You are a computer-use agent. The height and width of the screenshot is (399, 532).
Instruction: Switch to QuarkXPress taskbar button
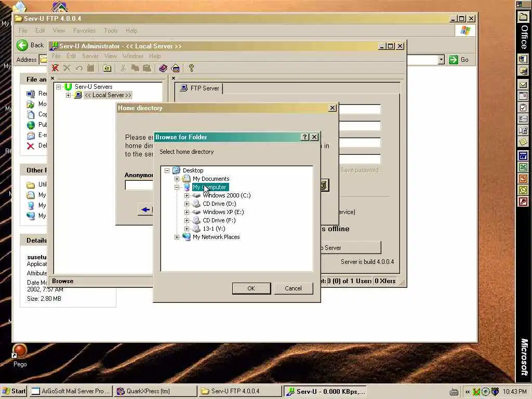[x=155, y=391]
